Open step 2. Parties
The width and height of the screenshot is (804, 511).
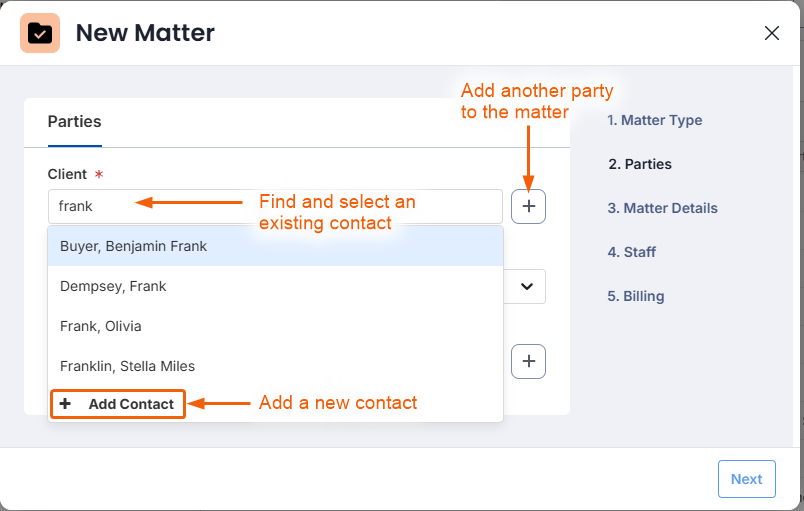640,164
